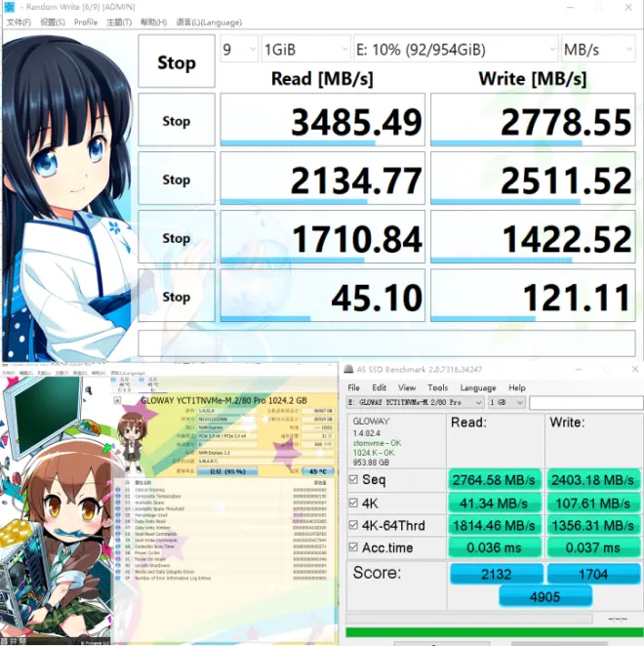The height and width of the screenshot is (646, 644).
Task: Toggle the 4K test checkbox
Action: [353, 503]
